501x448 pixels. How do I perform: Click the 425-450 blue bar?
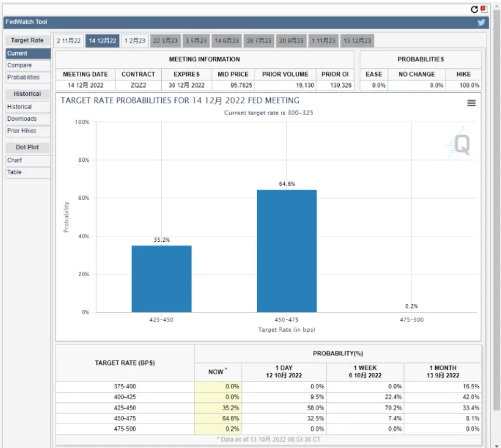(x=161, y=279)
